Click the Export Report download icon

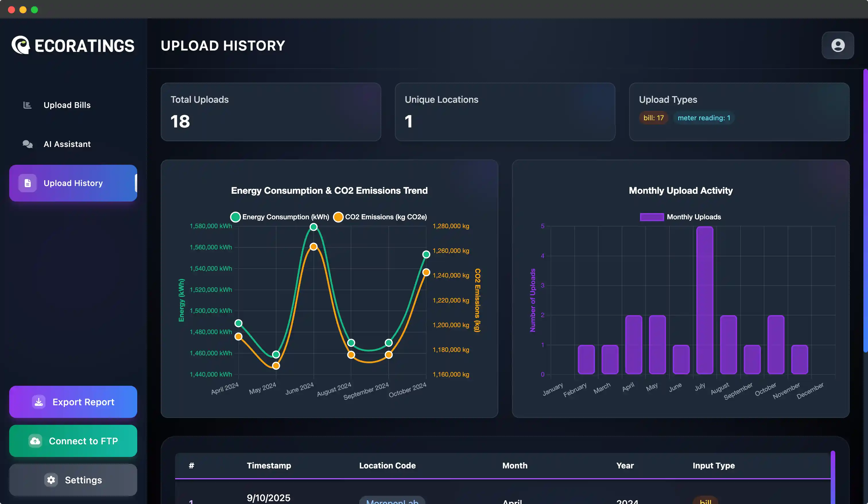(39, 402)
